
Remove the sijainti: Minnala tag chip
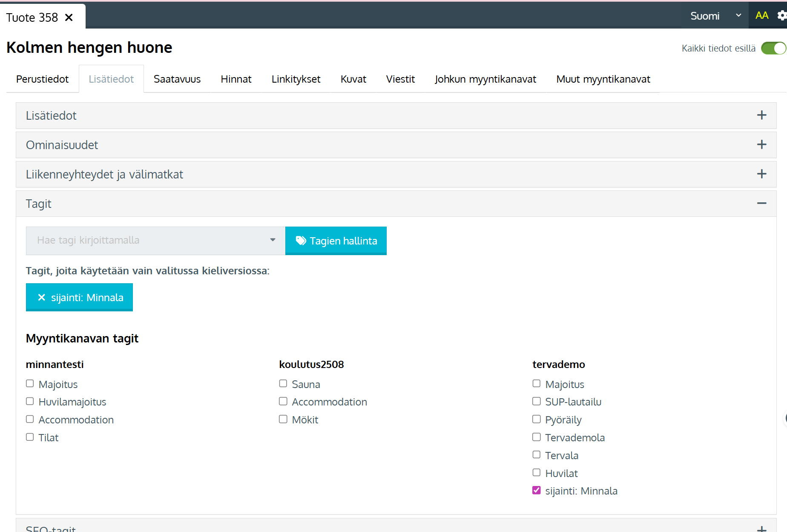(x=41, y=297)
